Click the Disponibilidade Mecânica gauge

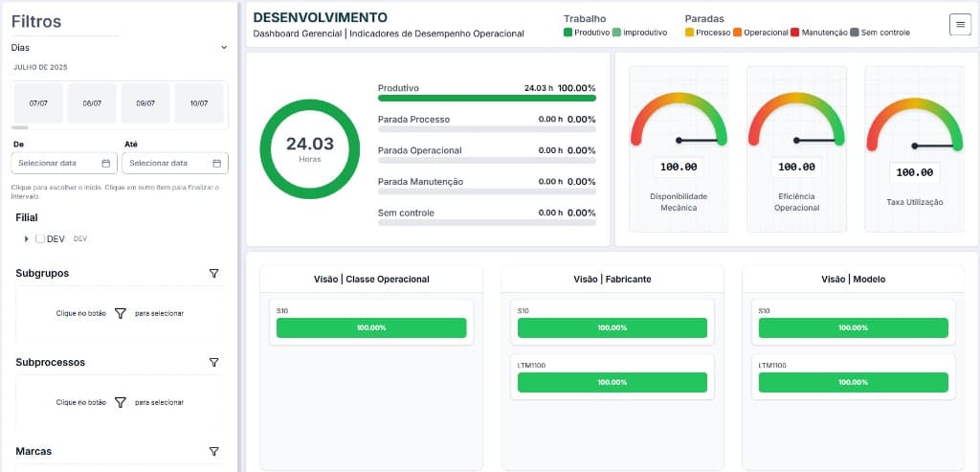679,120
